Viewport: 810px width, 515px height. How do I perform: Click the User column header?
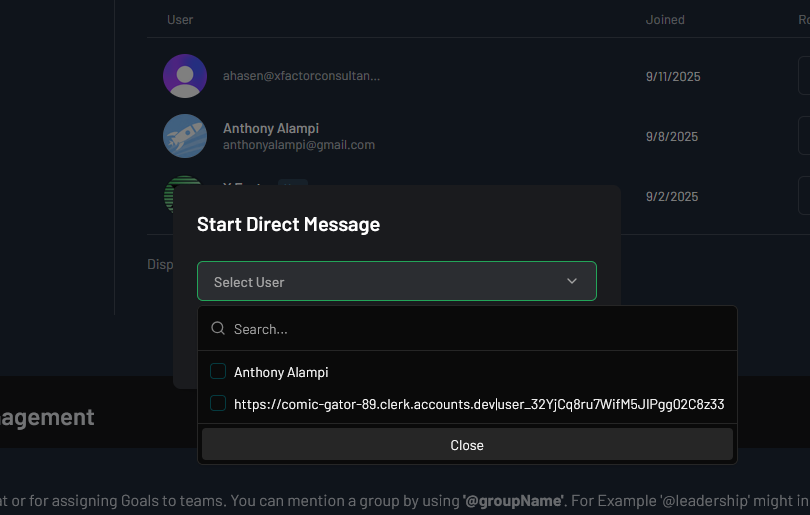tap(180, 20)
